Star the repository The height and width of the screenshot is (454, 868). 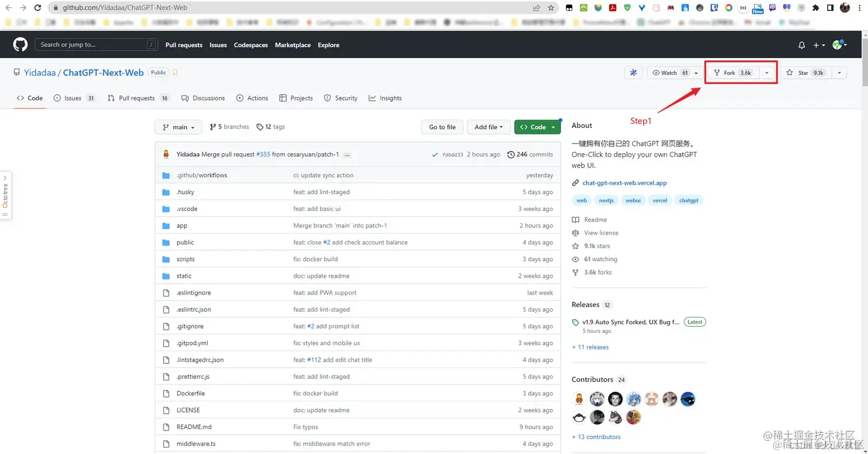click(806, 73)
